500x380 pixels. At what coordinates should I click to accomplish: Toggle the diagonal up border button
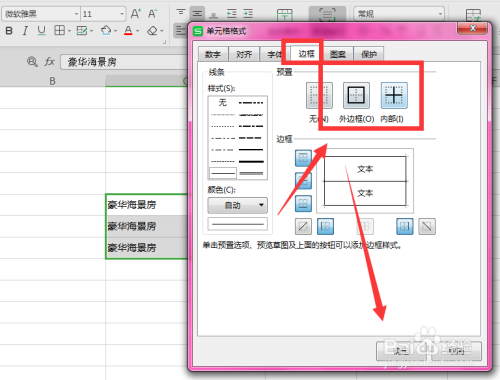303,227
